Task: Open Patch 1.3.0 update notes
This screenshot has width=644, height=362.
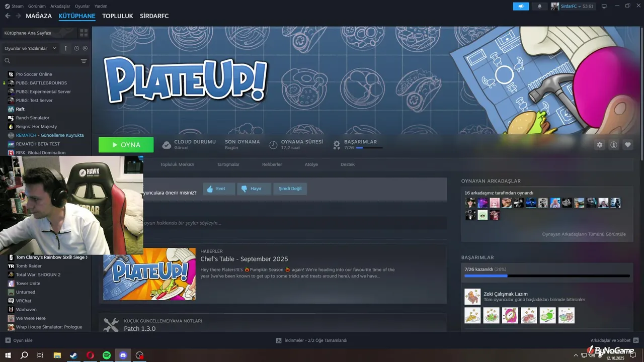Action: tap(140, 329)
